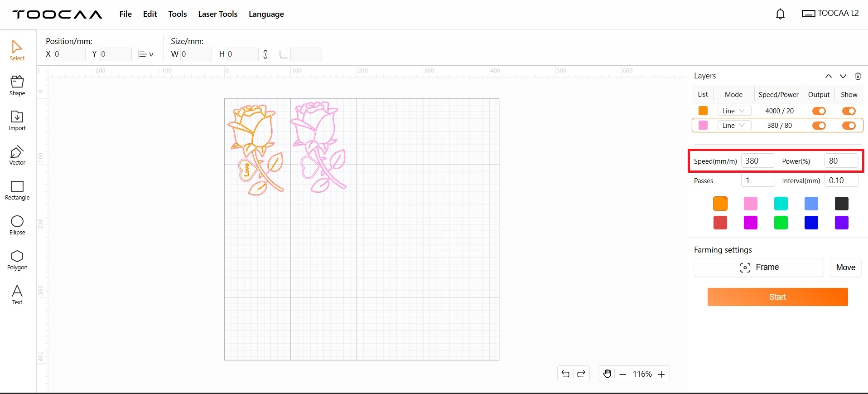The width and height of the screenshot is (868, 394).
Task: Click the pink layer color square
Action: click(x=703, y=125)
